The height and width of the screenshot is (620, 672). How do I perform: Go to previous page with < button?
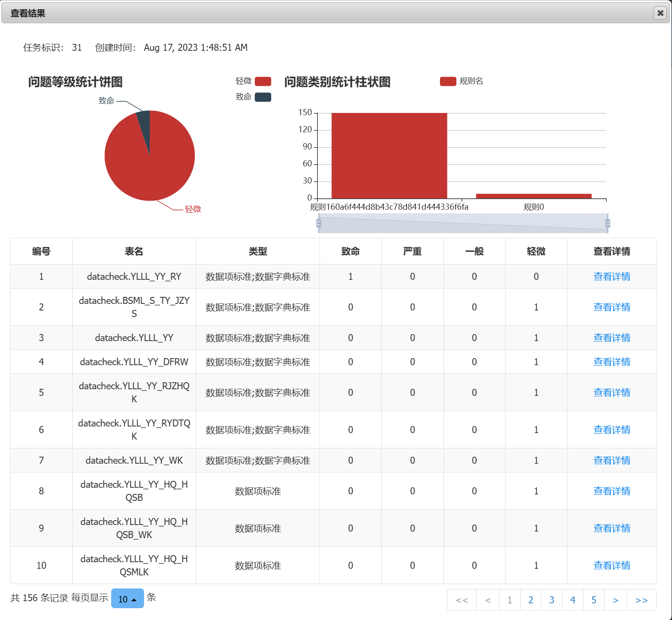point(488,600)
